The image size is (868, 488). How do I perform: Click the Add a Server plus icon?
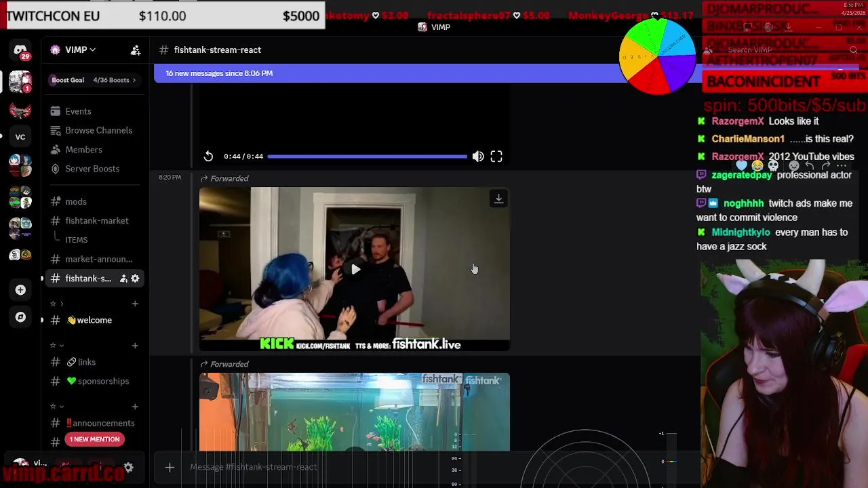pyautogui.click(x=20, y=290)
